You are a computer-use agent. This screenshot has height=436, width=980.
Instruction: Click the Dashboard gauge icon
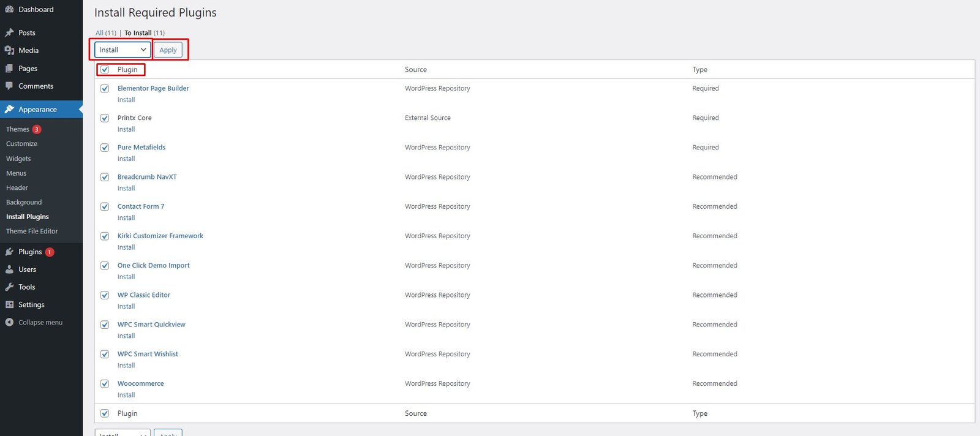(x=9, y=9)
